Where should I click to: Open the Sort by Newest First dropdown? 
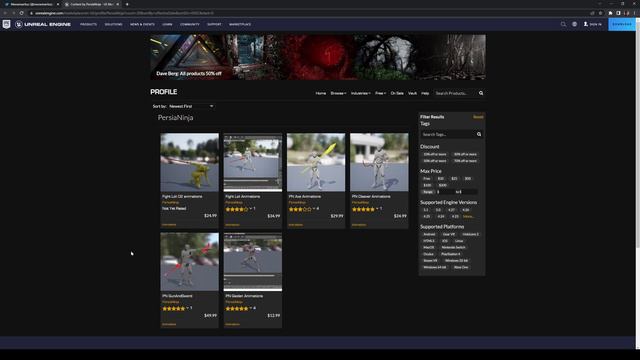(191, 106)
